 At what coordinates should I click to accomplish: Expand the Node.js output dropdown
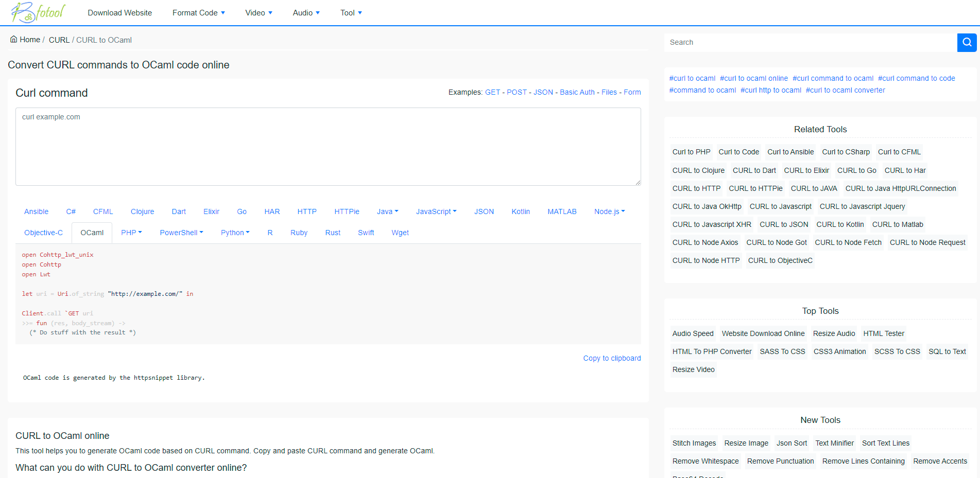click(609, 211)
